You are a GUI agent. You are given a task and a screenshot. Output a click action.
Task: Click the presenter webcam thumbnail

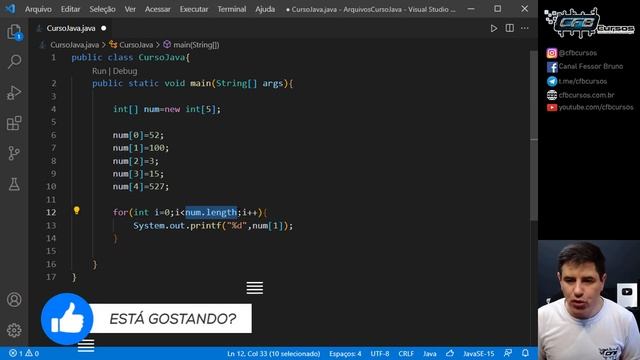point(589,300)
